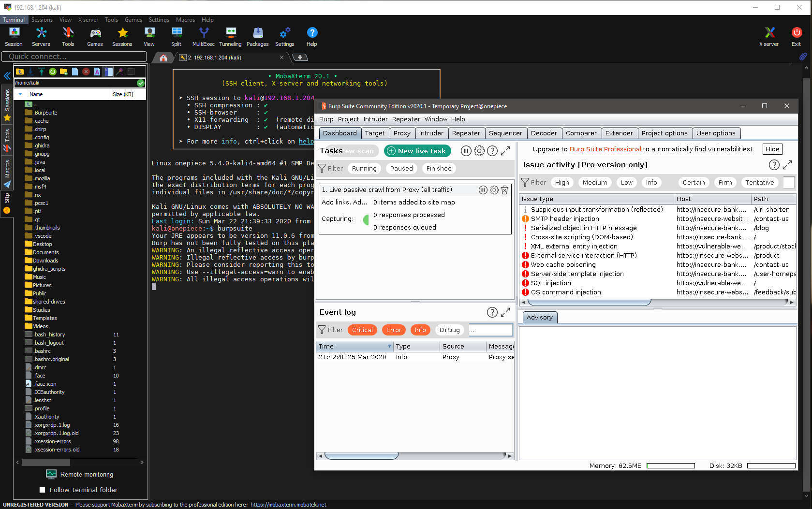Open the Project options tab
The height and width of the screenshot is (509, 812).
click(664, 133)
